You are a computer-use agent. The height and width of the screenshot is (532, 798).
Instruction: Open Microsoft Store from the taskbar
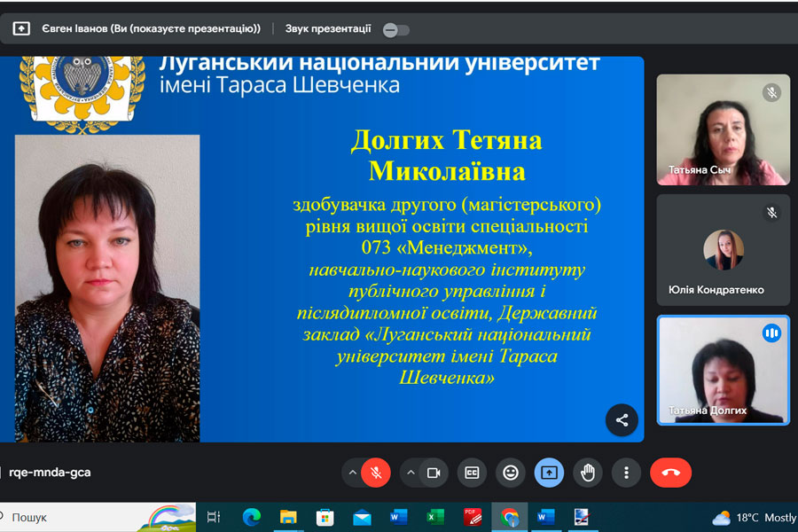coord(325,518)
